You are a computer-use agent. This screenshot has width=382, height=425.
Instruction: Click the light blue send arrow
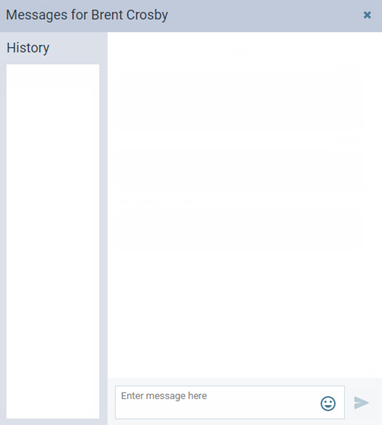click(361, 403)
